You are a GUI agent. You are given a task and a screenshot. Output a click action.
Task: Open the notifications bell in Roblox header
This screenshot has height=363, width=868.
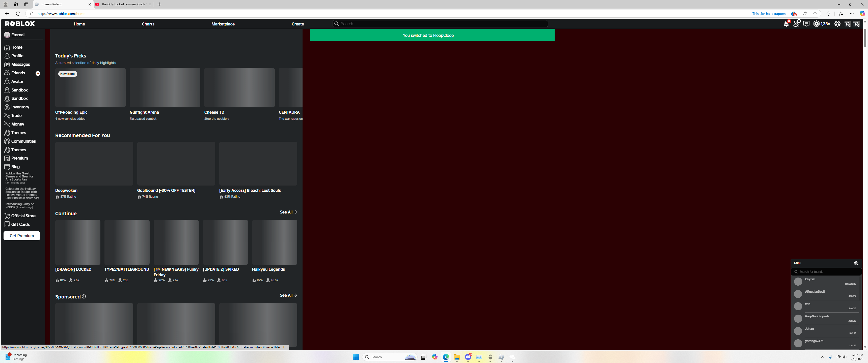tap(786, 24)
